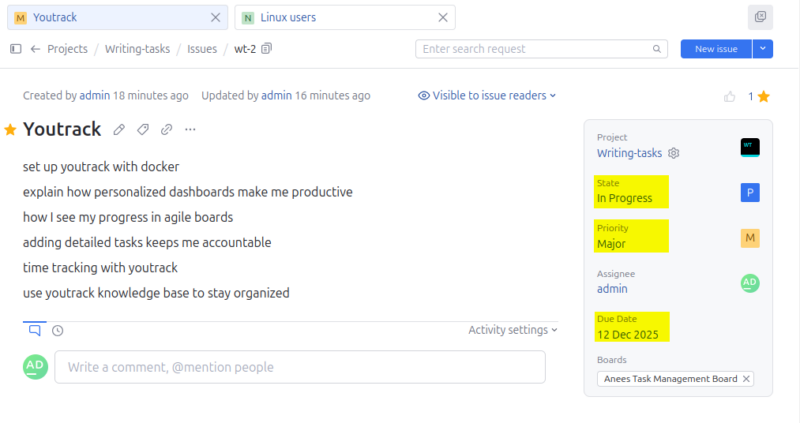The image size is (800, 423).
Task: Open admin link after Created by
Action: pos(94,95)
